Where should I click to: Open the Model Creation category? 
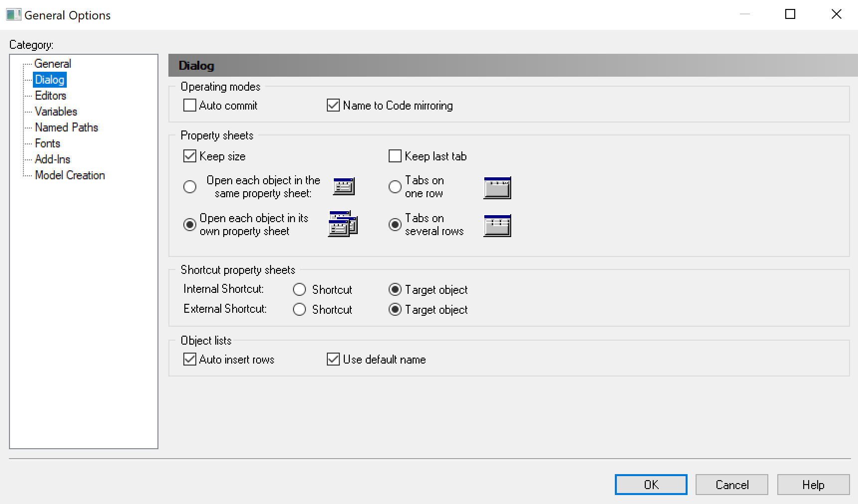click(x=70, y=175)
